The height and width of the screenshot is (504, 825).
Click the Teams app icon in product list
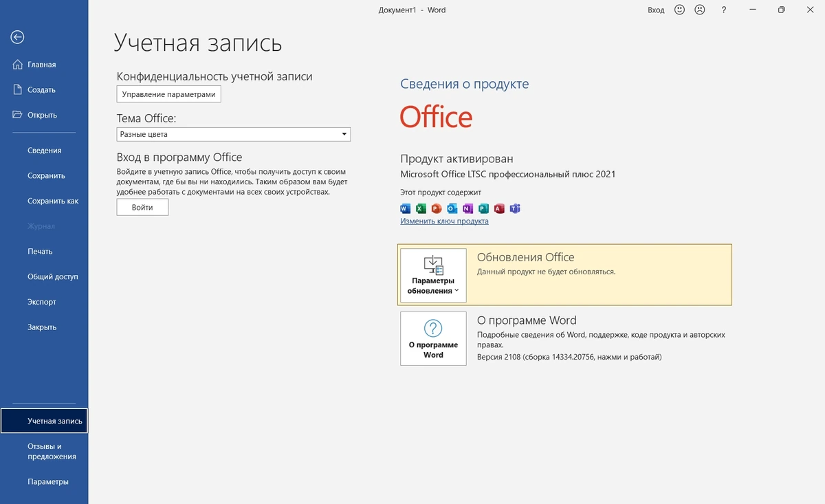click(515, 208)
